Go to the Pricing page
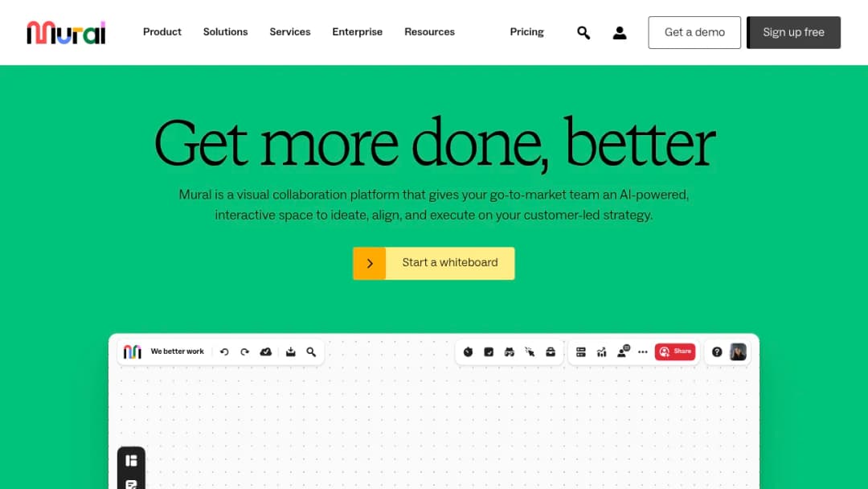Viewport: 868px width, 489px height. click(527, 32)
